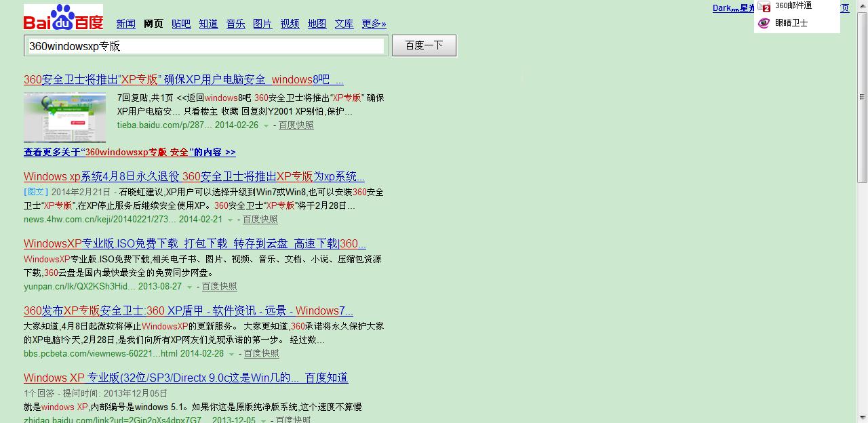Expand the arrow next to tieba.baidu.com date
The width and height of the screenshot is (868, 423).
tap(266, 126)
